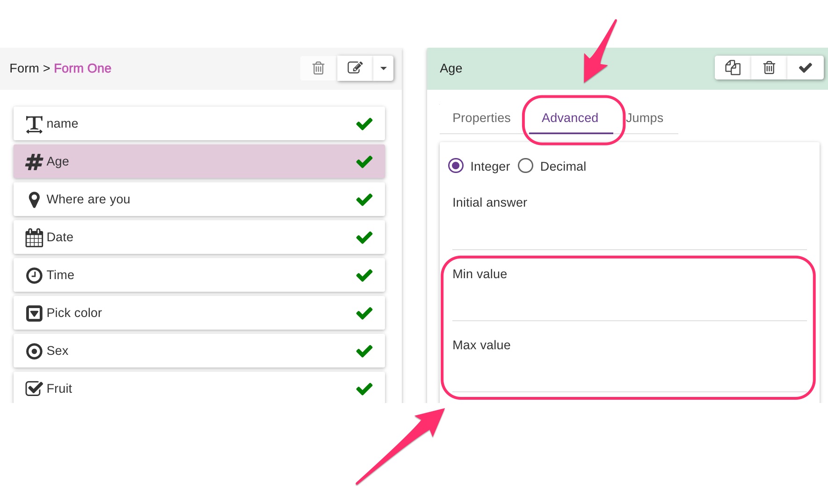Click the delete form trash icon
This screenshot has width=828, height=504.
point(318,68)
